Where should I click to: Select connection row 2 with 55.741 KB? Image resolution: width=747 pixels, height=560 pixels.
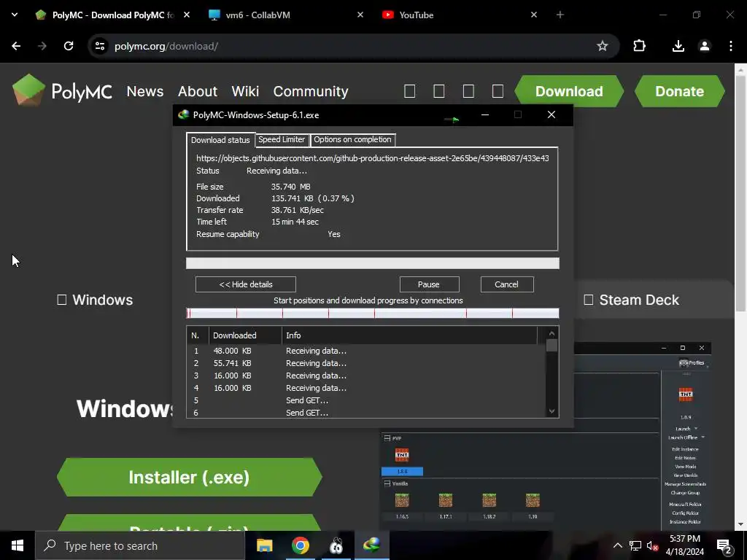[366, 363]
